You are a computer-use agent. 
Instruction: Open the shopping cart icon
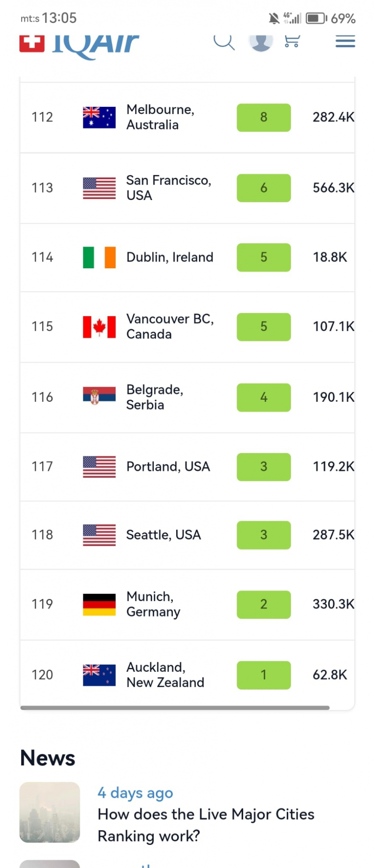tap(292, 41)
